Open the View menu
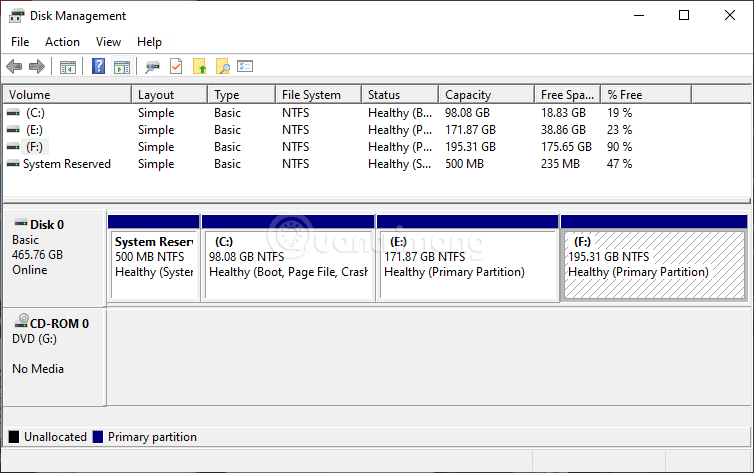The width and height of the screenshot is (754, 473). point(108,42)
